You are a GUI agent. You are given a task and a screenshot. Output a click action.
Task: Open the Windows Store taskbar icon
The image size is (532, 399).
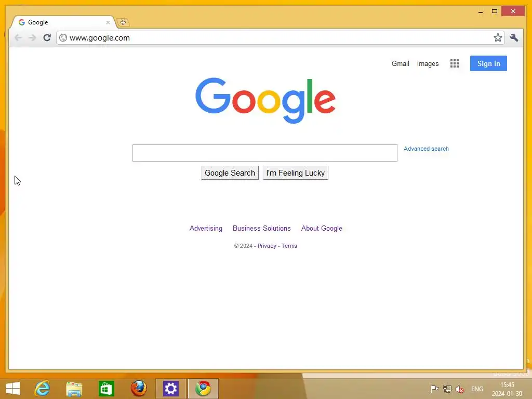coord(106,389)
